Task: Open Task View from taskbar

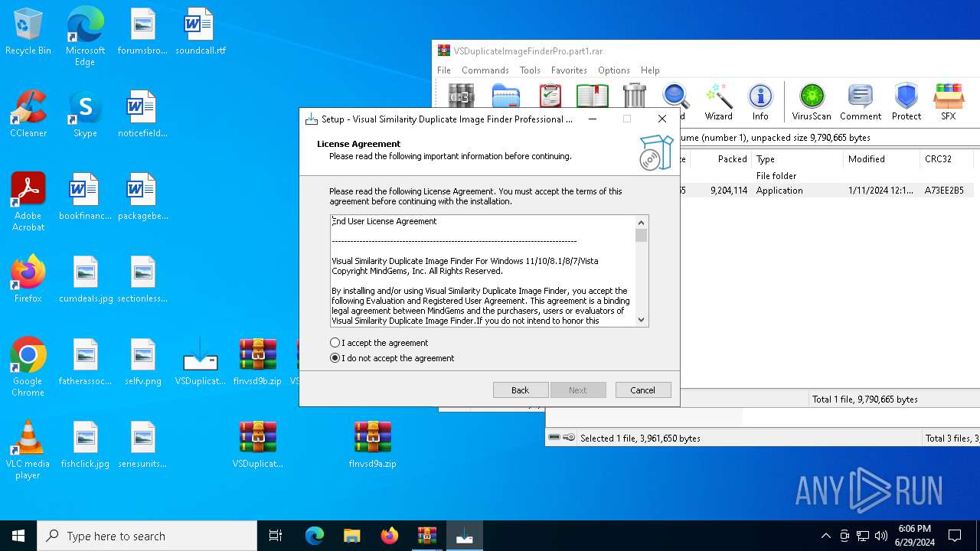Action: click(x=276, y=536)
